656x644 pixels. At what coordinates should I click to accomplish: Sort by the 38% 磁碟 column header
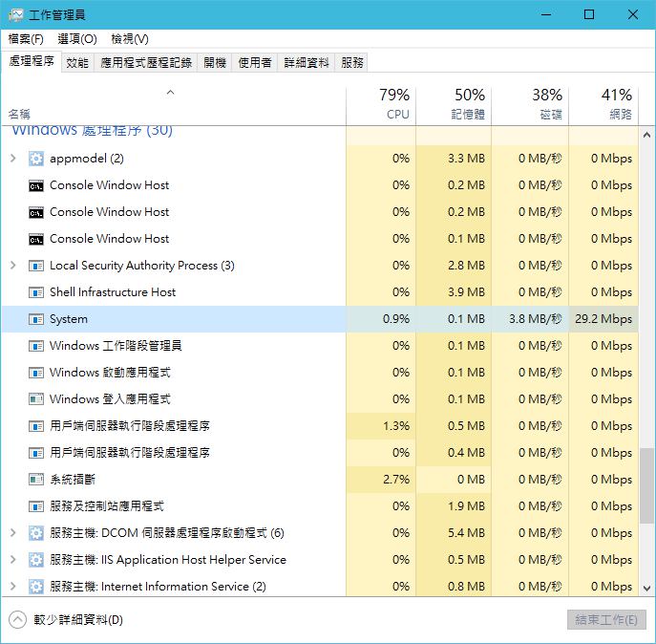(x=530, y=104)
